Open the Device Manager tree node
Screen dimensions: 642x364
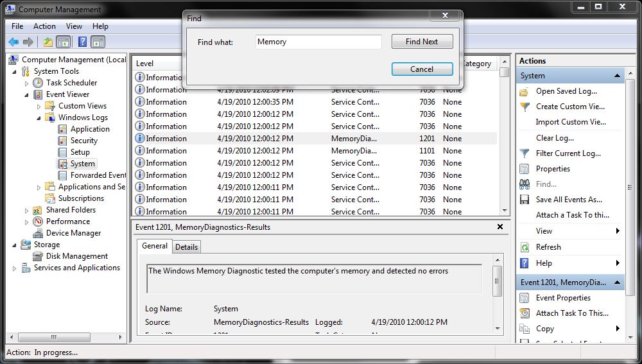73,233
